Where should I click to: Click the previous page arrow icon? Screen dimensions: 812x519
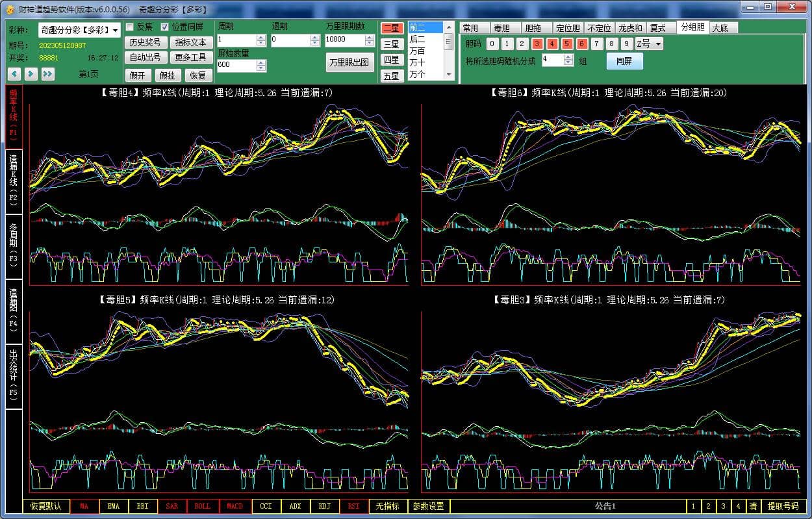14,74
